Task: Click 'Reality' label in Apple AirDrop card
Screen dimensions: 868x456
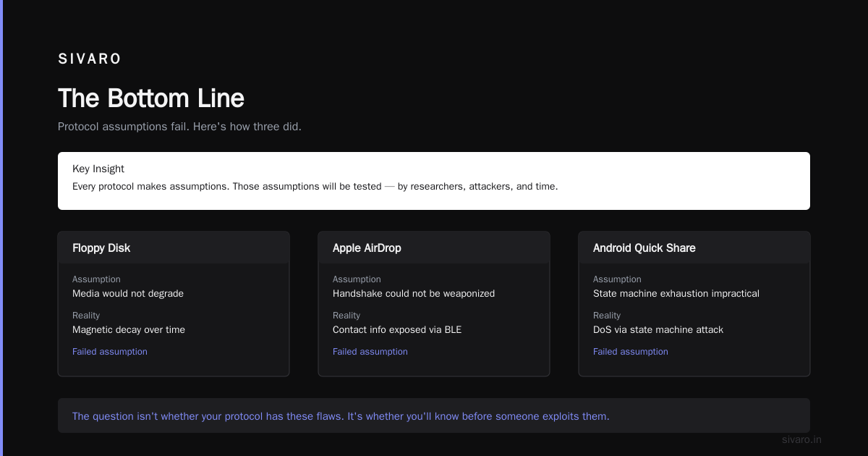Action: click(346, 316)
